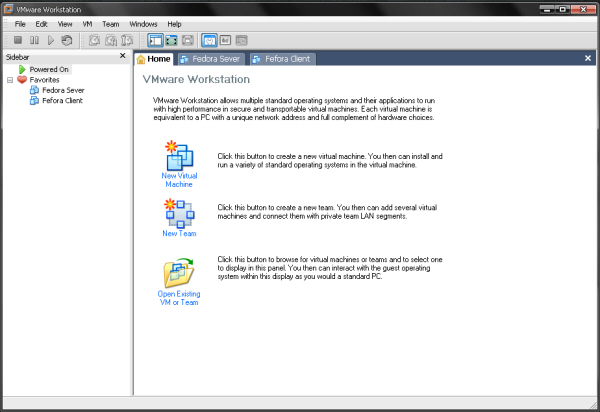
Task: Open the Edit menu
Action: (41, 24)
